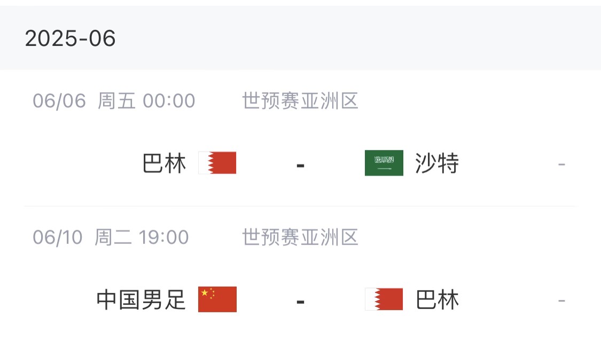601x364 pixels.
Task: Click Bahrain flag in the 06/10 match
Action: pyautogui.click(x=384, y=299)
